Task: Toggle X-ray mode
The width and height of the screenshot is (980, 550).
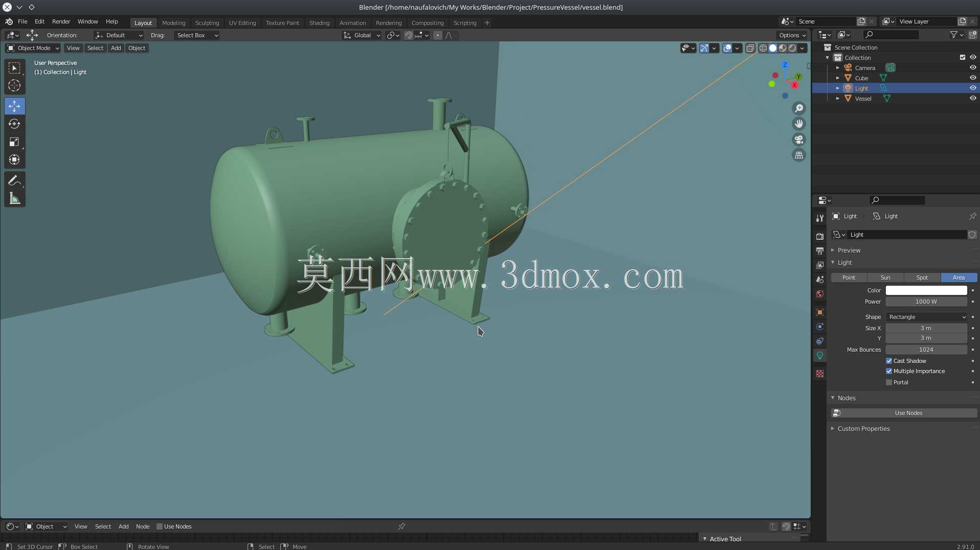Action: coord(750,48)
